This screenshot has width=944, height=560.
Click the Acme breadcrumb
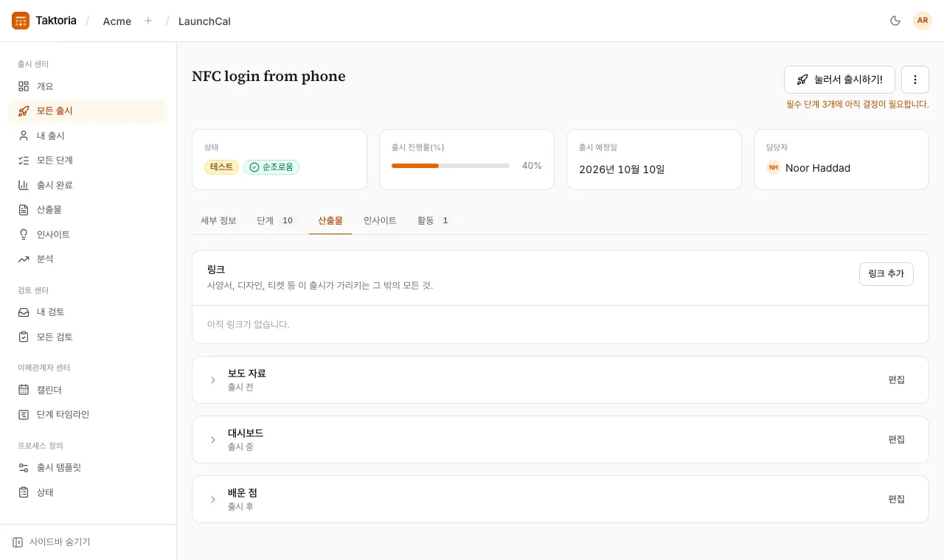pyautogui.click(x=117, y=21)
